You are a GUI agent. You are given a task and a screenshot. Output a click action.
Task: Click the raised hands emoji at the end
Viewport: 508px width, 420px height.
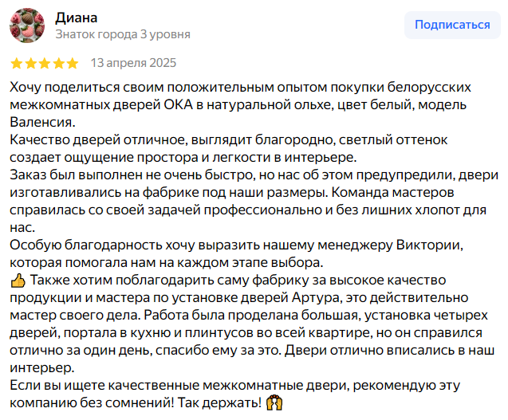(x=273, y=403)
